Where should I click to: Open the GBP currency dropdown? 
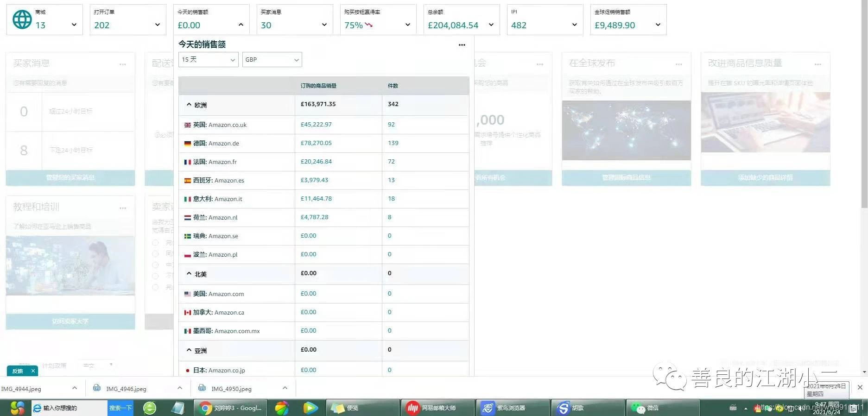[x=272, y=60]
